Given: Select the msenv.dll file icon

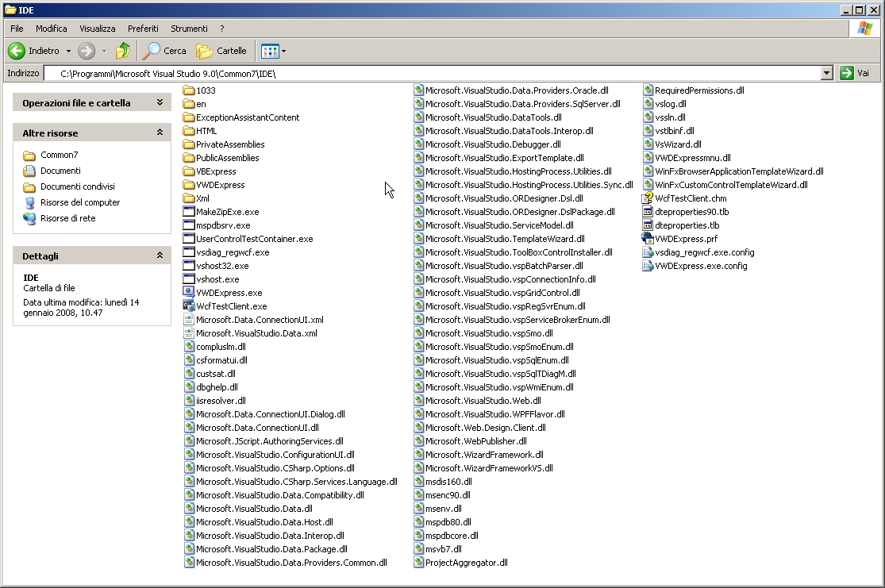Looking at the screenshot, I should (418, 509).
